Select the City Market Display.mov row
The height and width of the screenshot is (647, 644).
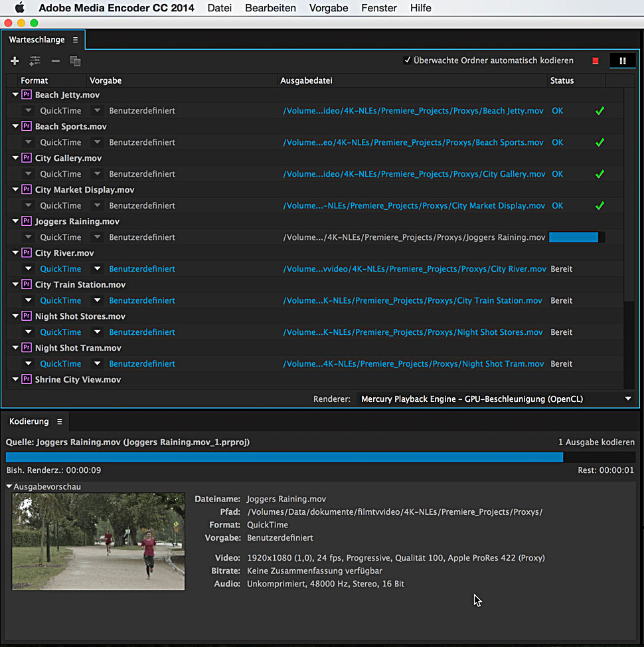pos(315,189)
